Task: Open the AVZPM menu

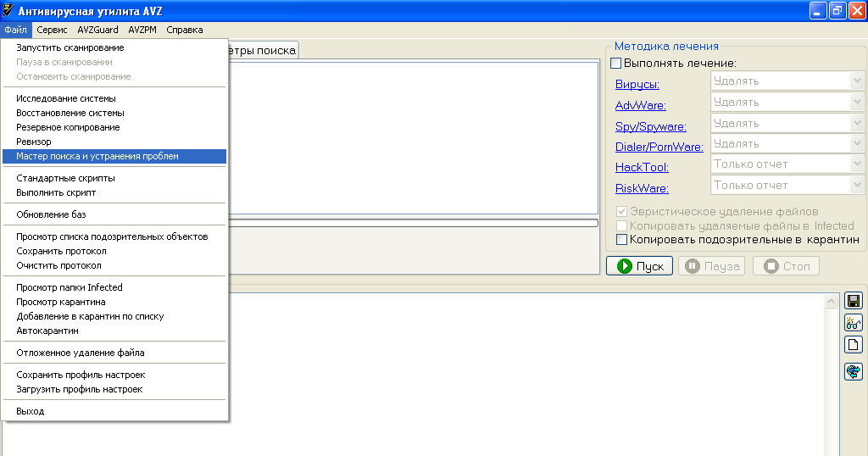Action: pos(142,30)
